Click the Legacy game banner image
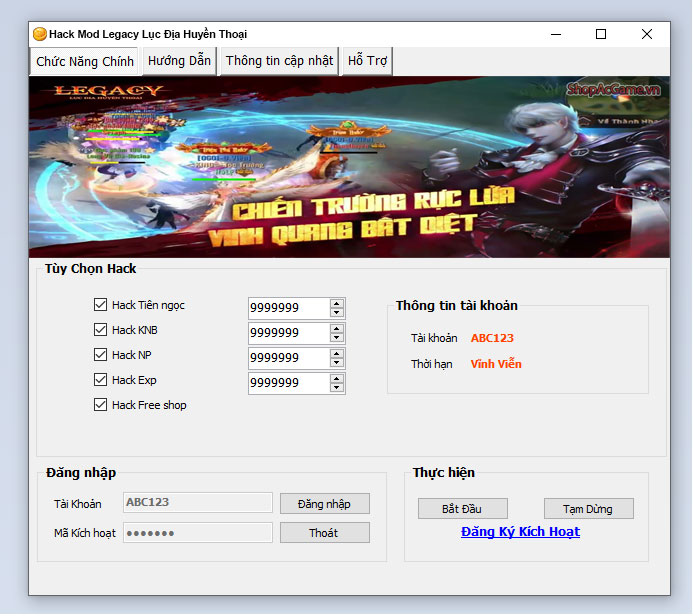The width and height of the screenshot is (693, 616). 349,167
